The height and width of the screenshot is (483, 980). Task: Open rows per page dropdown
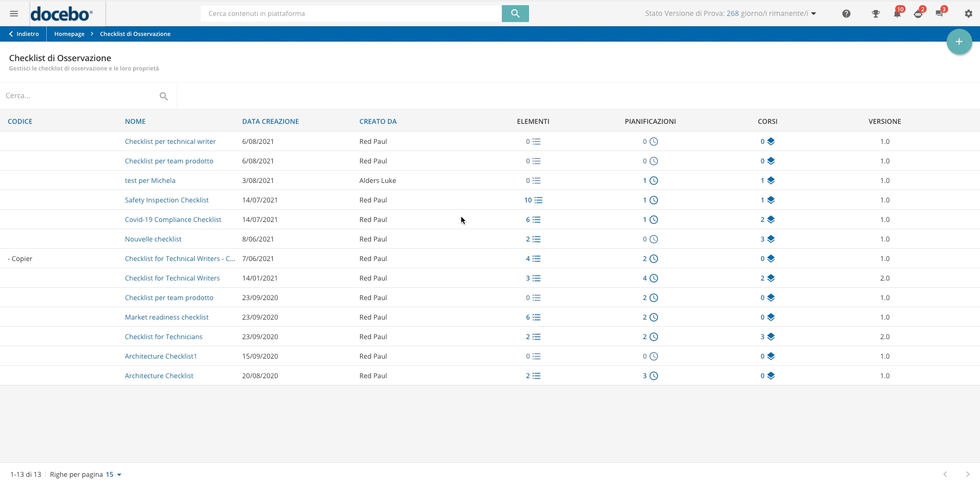click(x=114, y=474)
